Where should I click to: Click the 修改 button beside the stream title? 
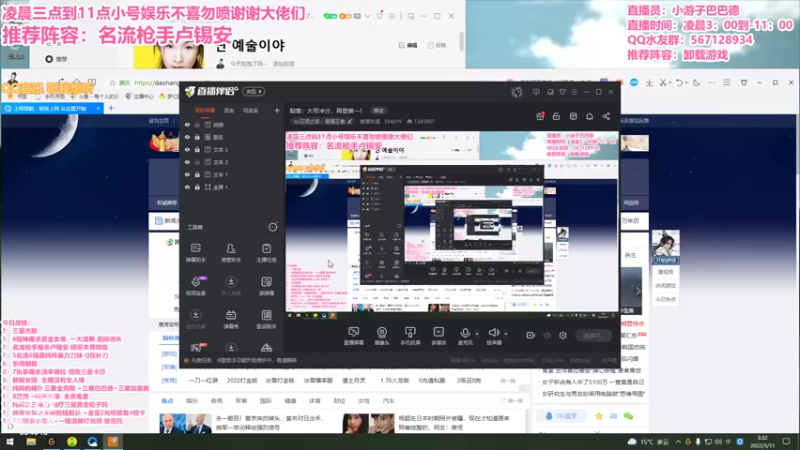[379, 111]
